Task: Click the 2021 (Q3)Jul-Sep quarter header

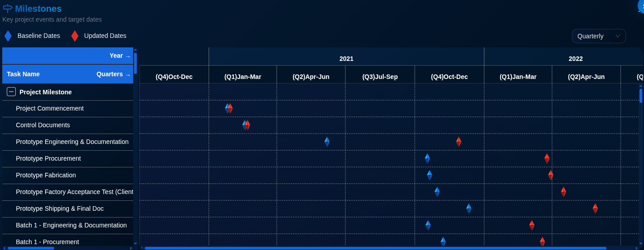Action: click(380, 77)
